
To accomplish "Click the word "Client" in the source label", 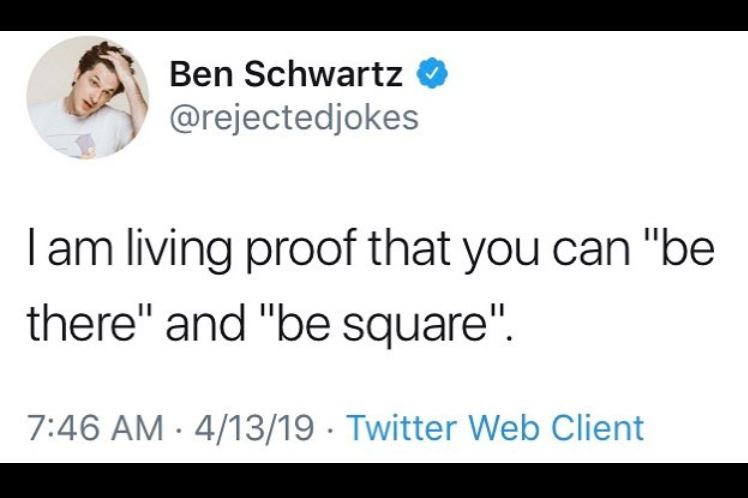I will tap(598, 427).
